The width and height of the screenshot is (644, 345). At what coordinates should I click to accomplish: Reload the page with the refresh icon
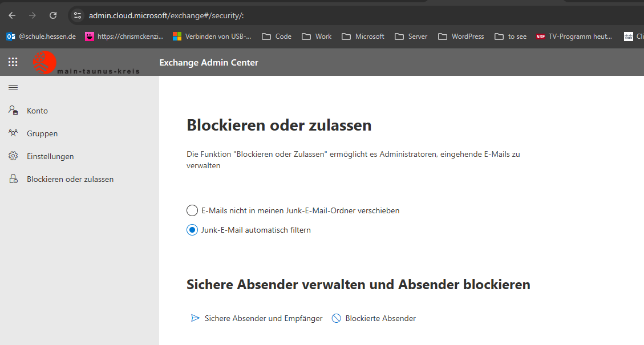coord(53,15)
